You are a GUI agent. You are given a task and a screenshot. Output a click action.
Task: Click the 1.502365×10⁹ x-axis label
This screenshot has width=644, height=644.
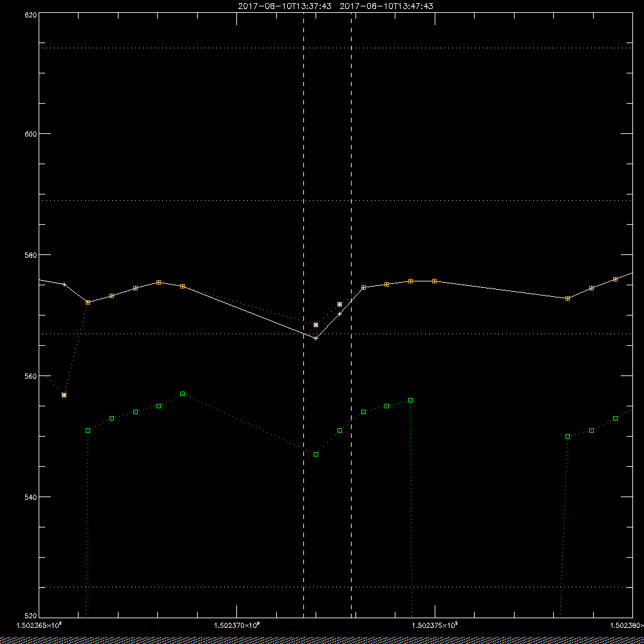tap(39, 625)
